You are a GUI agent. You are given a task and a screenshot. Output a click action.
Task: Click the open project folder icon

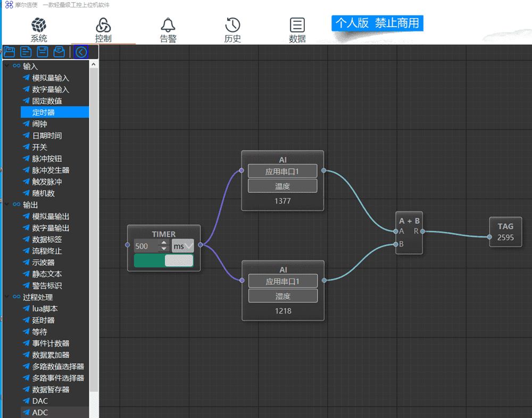coord(9,52)
